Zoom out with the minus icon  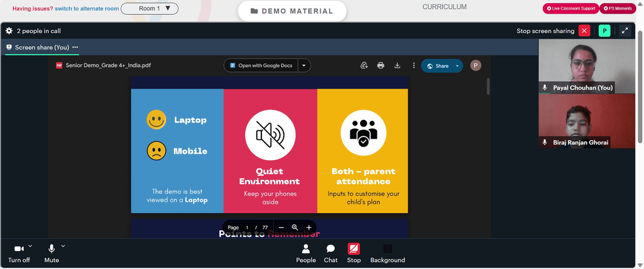(x=281, y=228)
